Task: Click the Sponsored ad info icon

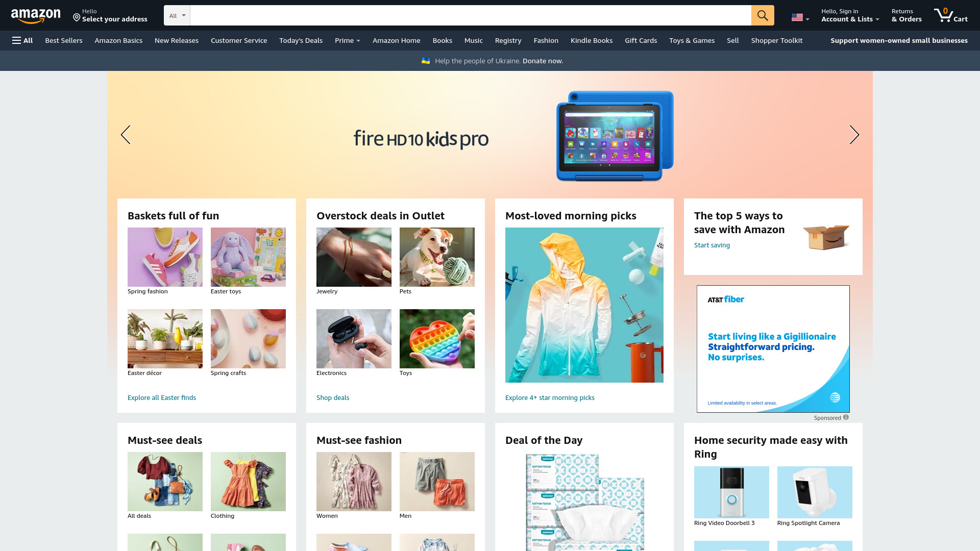Action: (846, 417)
